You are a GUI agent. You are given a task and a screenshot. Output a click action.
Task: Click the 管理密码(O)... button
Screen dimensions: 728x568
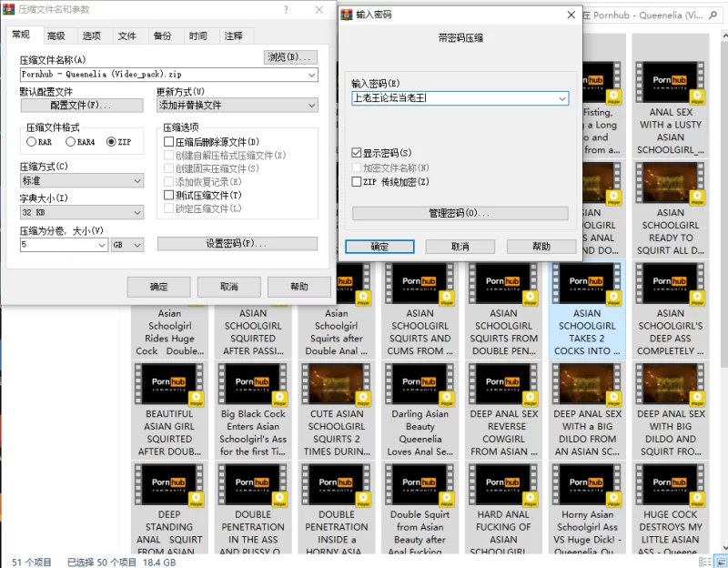pos(460,213)
